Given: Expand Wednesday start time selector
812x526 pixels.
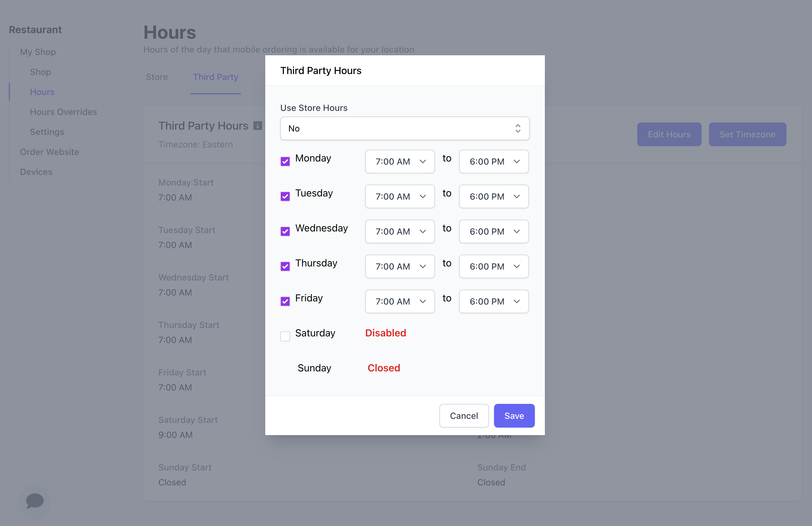Looking at the screenshot, I should tap(400, 231).
